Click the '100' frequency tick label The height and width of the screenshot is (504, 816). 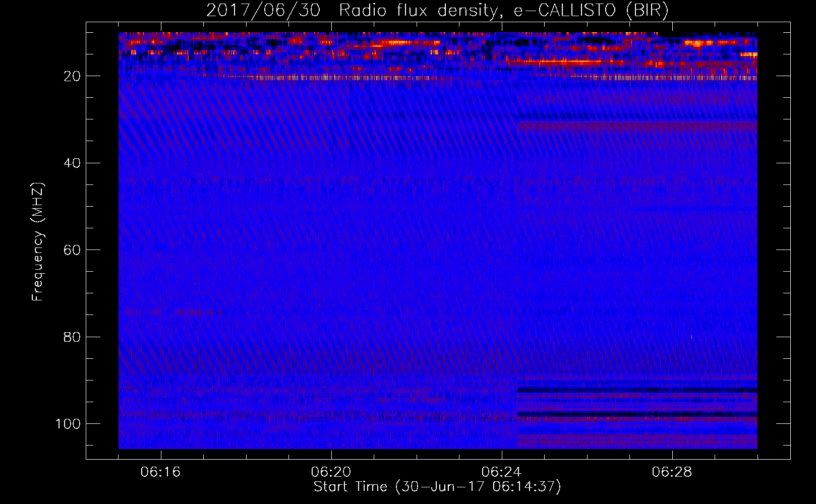click(68, 424)
